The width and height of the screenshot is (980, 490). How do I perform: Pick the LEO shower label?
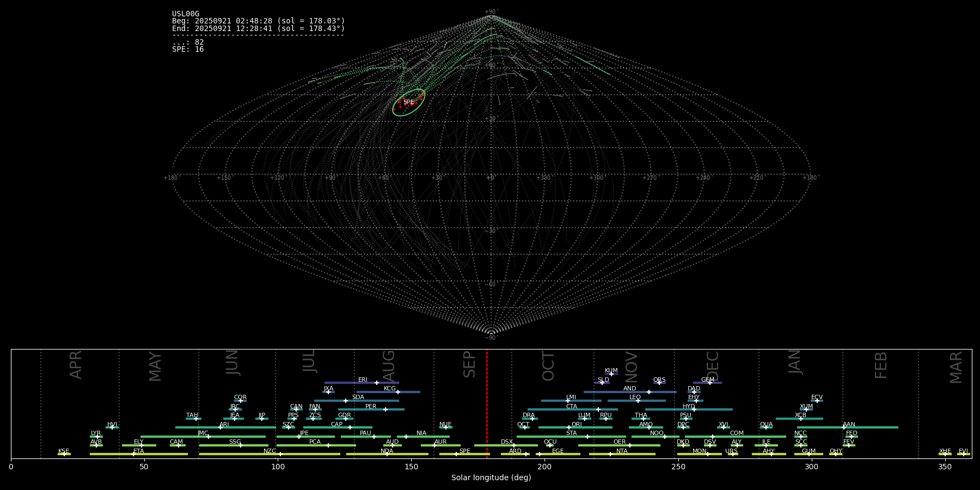[x=635, y=397]
